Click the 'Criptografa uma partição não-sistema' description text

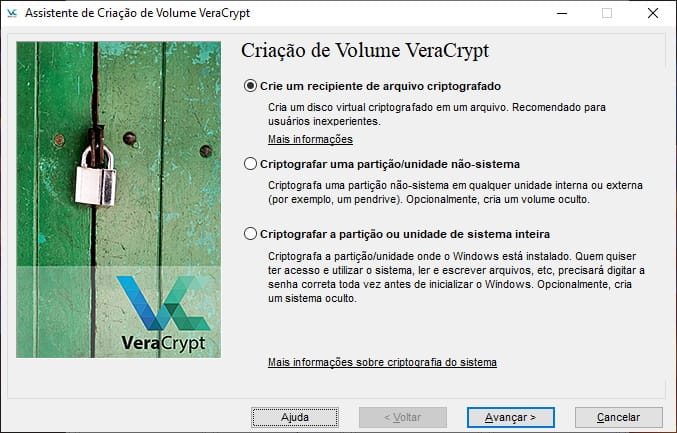[455, 192]
